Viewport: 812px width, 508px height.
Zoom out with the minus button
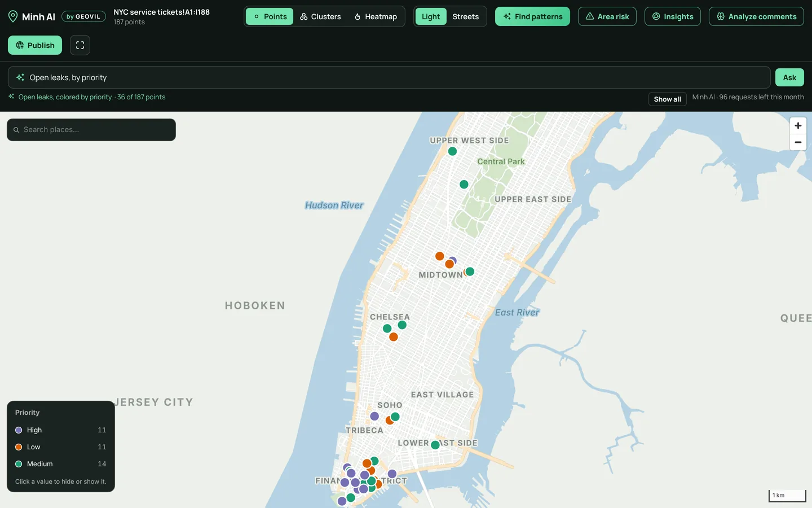(x=798, y=142)
